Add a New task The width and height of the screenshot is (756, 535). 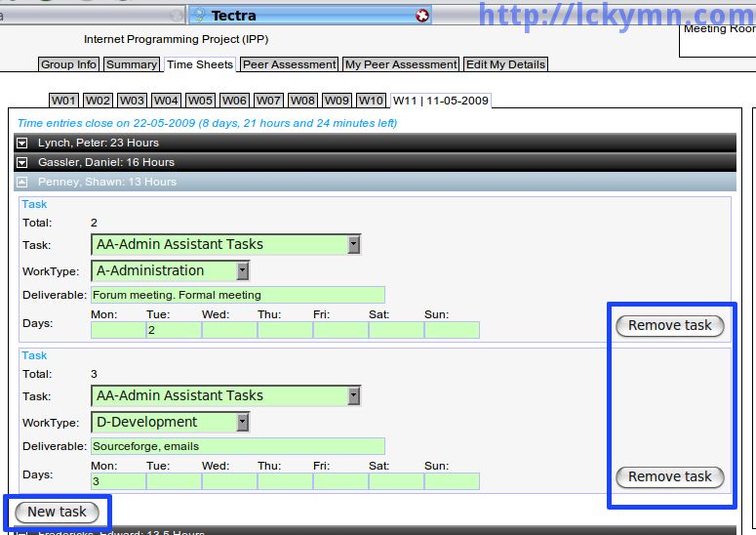coord(57,512)
